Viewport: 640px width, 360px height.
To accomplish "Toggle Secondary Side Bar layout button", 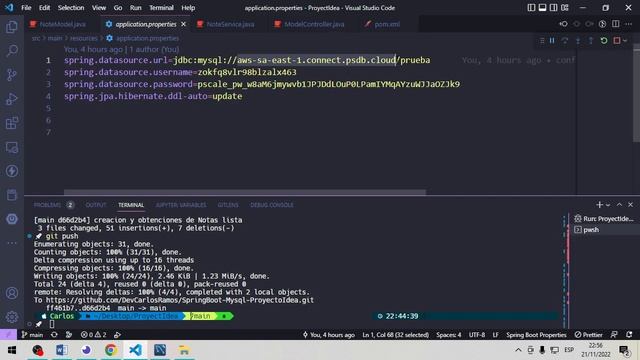I will tap(553, 8).
